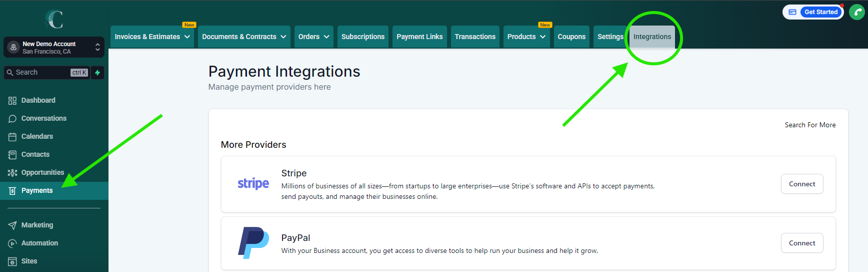Click the green phone call icon

click(x=857, y=12)
